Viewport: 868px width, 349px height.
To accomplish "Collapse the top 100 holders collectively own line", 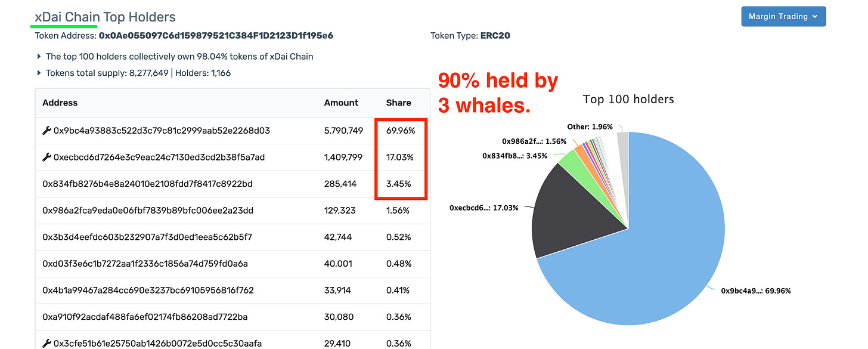I will [39, 57].
